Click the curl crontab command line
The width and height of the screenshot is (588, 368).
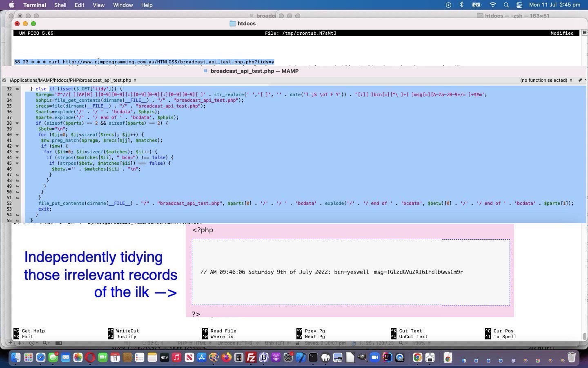pos(144,62)
